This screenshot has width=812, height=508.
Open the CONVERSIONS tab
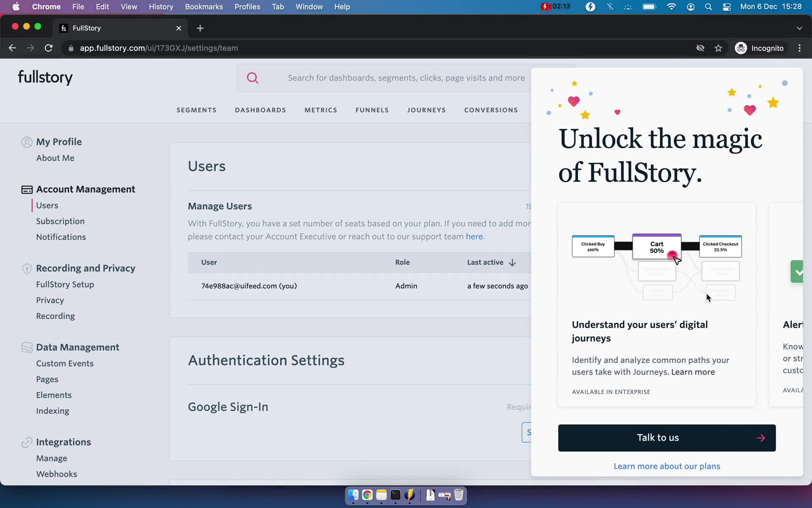point(491,110)
